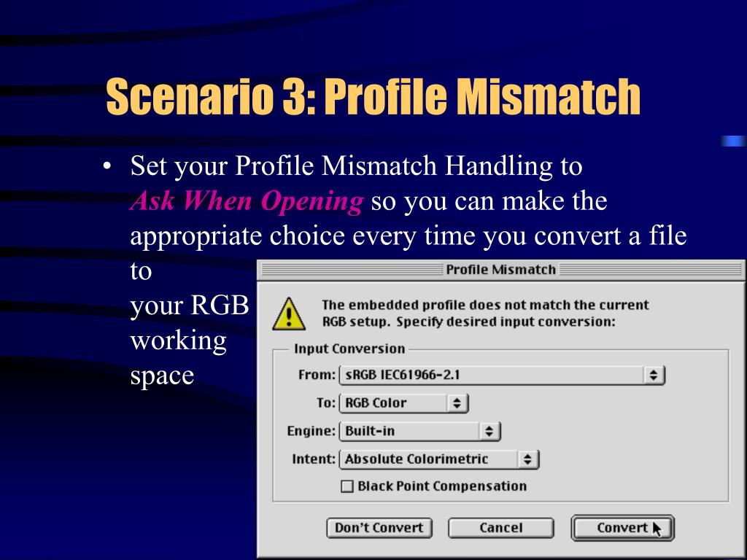Viewport: 747px width, 560px height.
Task: Open the Intent dropdown showing Absolute Colorimetric
Action: tap(438, 459)
